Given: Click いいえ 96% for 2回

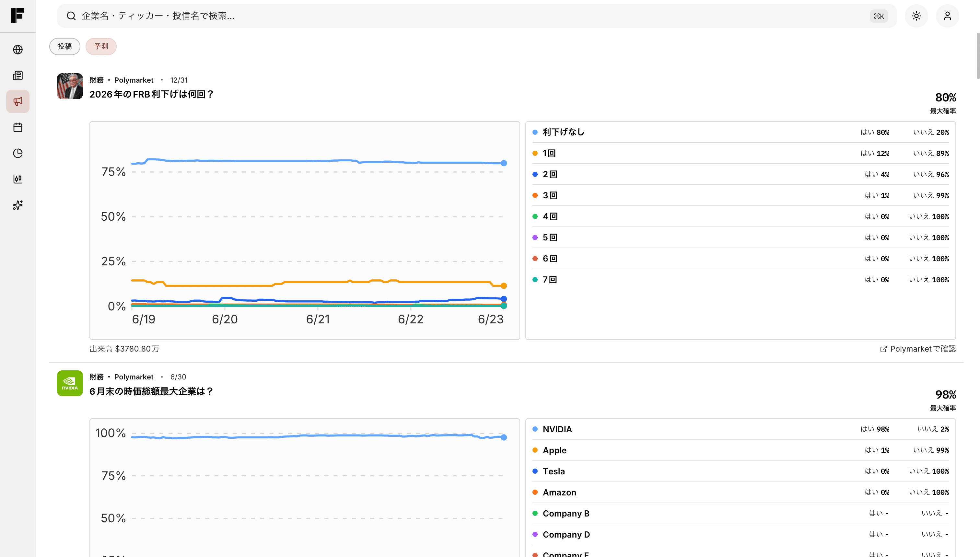Looking at the screenshot, I should coord(931,174).
